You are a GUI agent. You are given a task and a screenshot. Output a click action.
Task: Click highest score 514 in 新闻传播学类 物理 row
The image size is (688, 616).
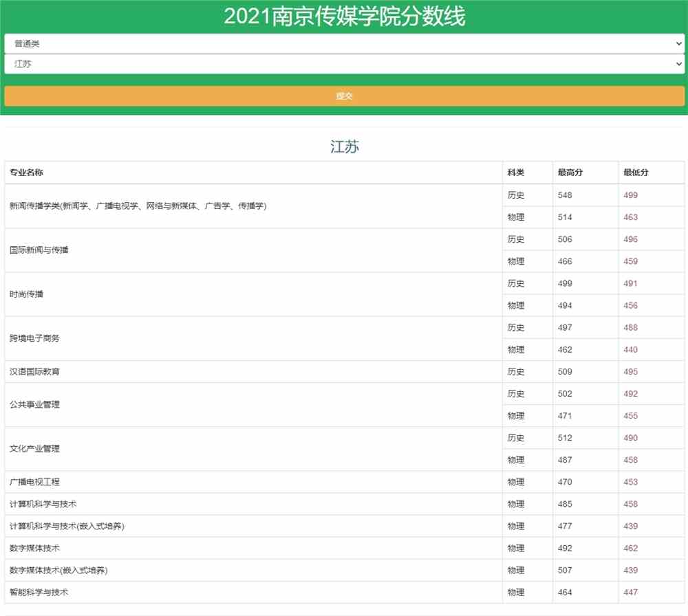point(565,217)
